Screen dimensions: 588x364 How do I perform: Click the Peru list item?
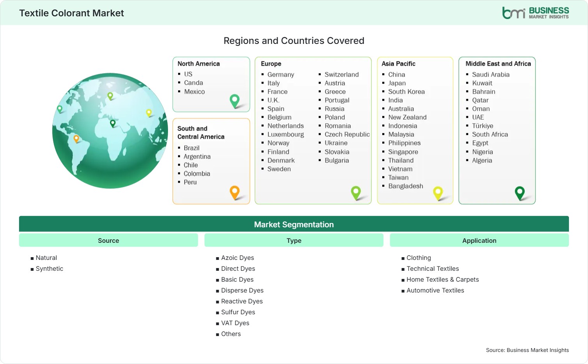click(x=190, y=182)
